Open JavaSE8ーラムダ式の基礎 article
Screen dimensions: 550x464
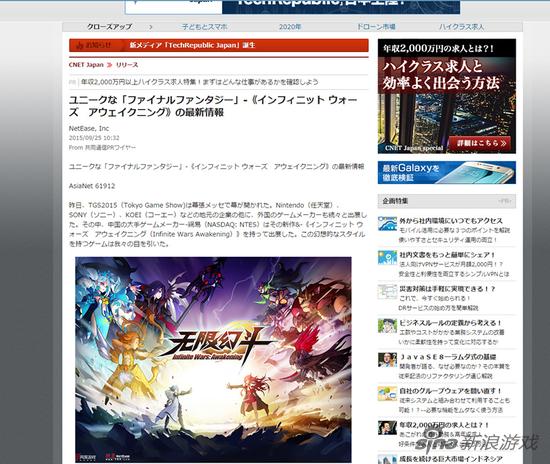(448, 357)
